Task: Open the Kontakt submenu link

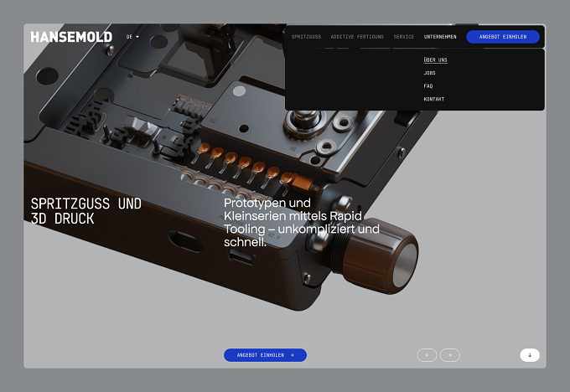Action: click(x=433, y=99)
